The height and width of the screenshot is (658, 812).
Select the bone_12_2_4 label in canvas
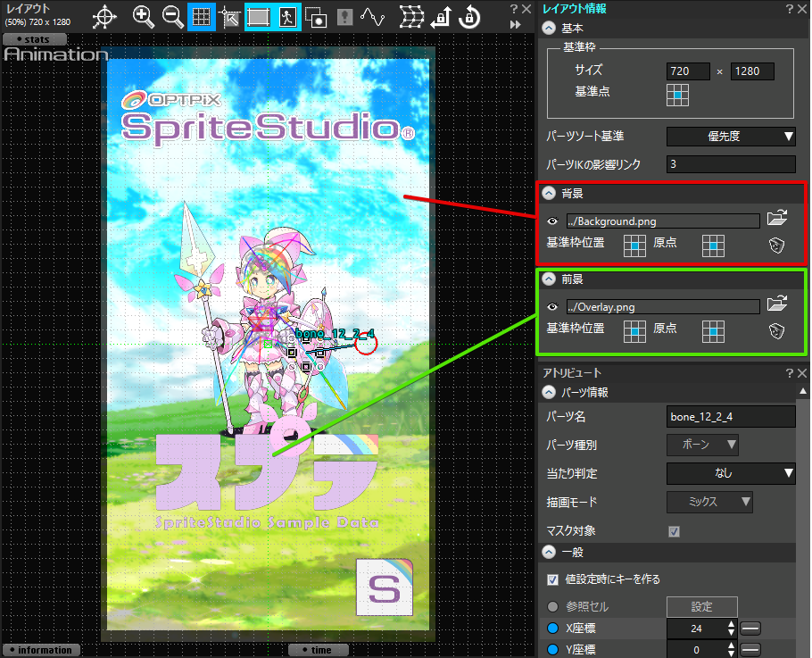click(x=335, y=334)
